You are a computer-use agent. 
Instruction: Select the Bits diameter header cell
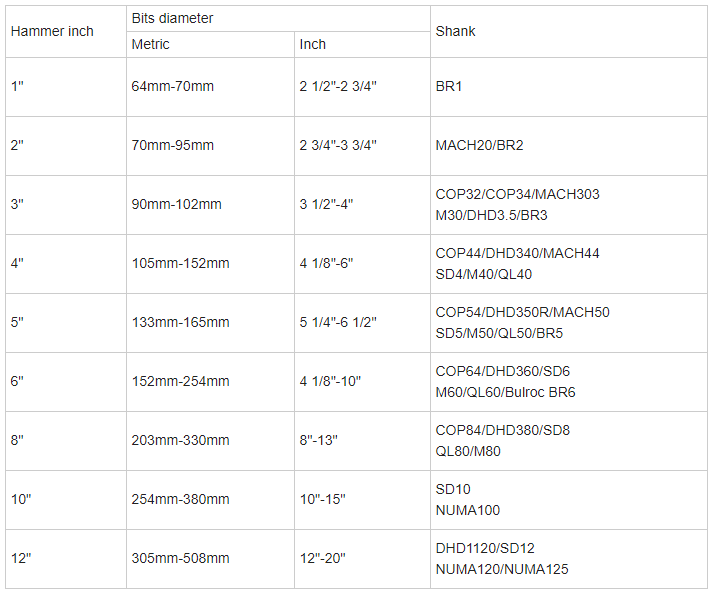(278, 19)
